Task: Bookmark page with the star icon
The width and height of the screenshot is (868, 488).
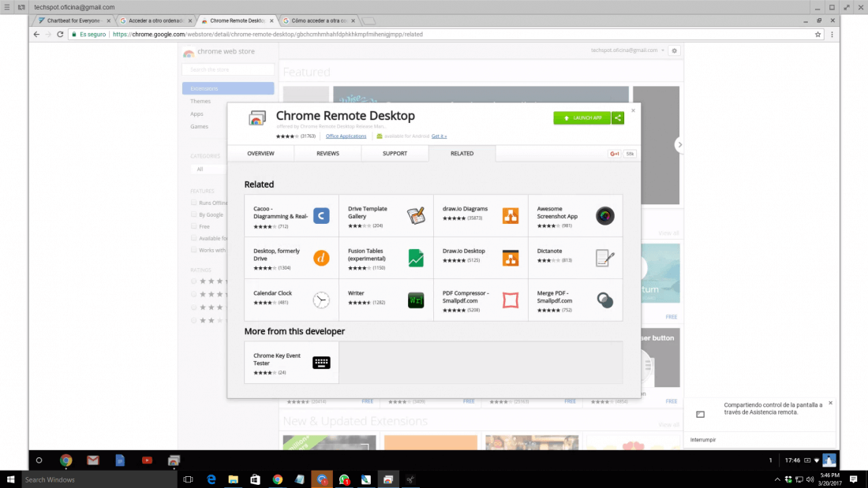Action: (817, 35)
